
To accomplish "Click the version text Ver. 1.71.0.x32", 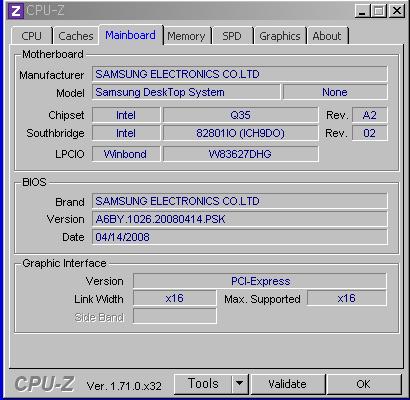I will pos(124,386).
